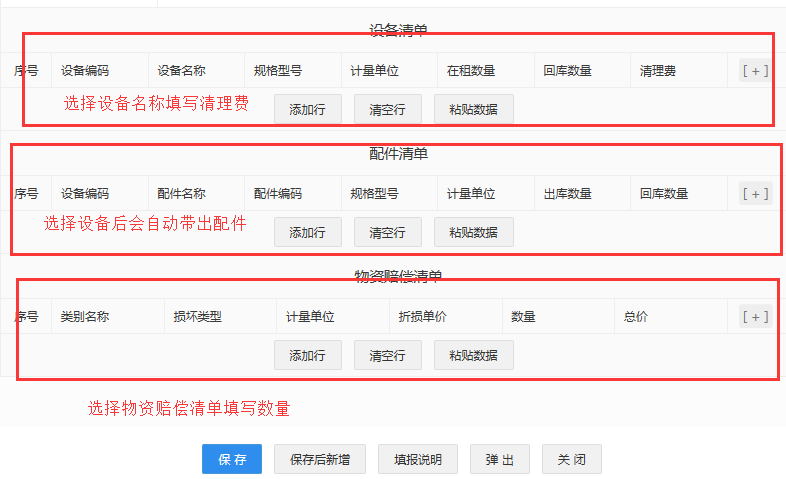Click 规格型号 column header in 配件清单
The image size is (786, 479).
(374, 193)
